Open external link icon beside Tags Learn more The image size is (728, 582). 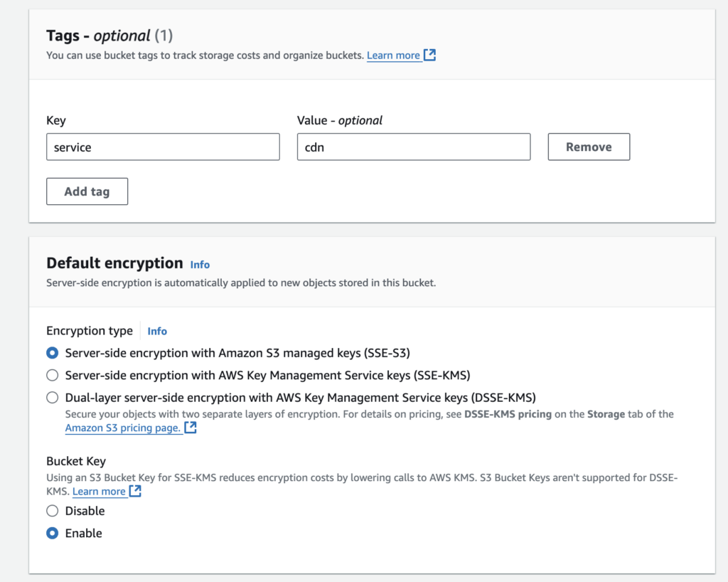tap(429, 55)
